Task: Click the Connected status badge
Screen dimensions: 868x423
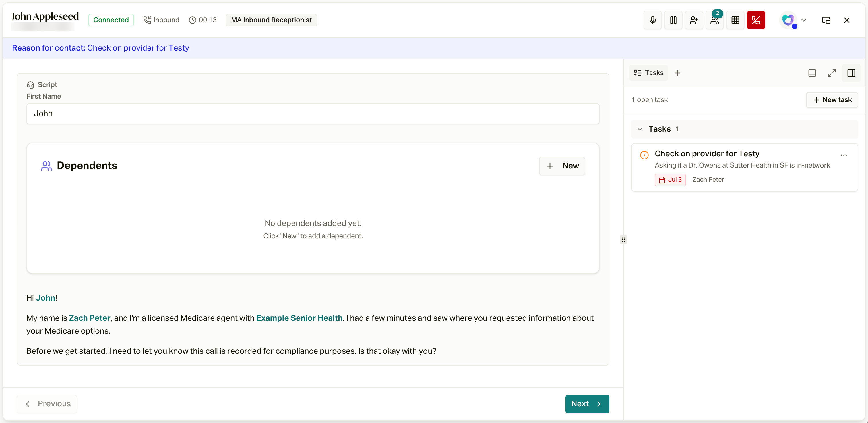Action: [x=111, y=20]
